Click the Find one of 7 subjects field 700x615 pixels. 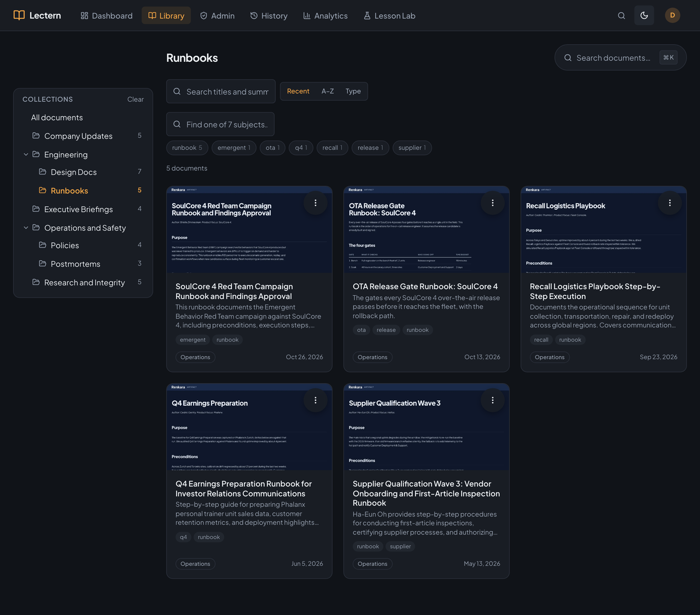pyautogui.click(x=220, y=124)
